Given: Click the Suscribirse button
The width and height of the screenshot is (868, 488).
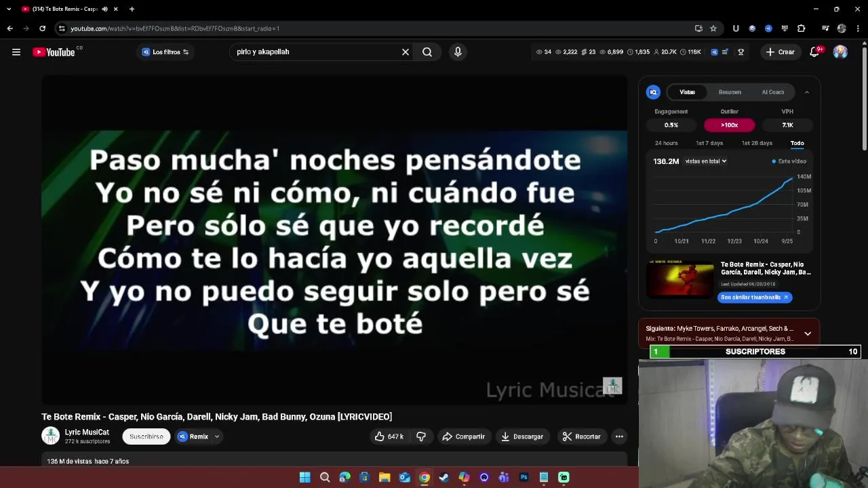Looking at the screenshot, I should [x=146, y=436].
